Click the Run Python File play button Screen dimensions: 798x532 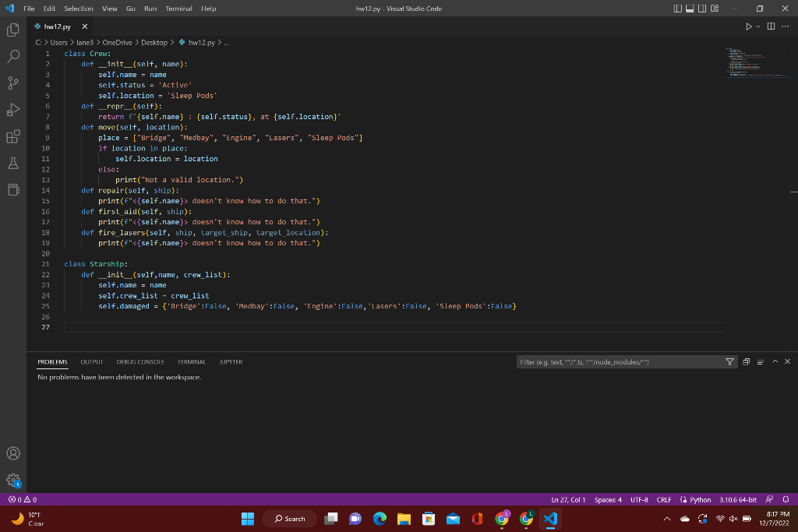tap(749, 27)
